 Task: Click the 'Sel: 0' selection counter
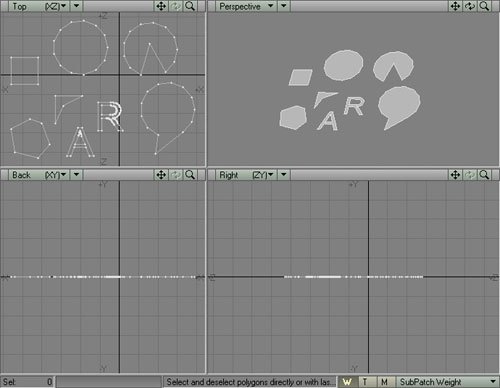pyautogui.click(x=27, y=382)
